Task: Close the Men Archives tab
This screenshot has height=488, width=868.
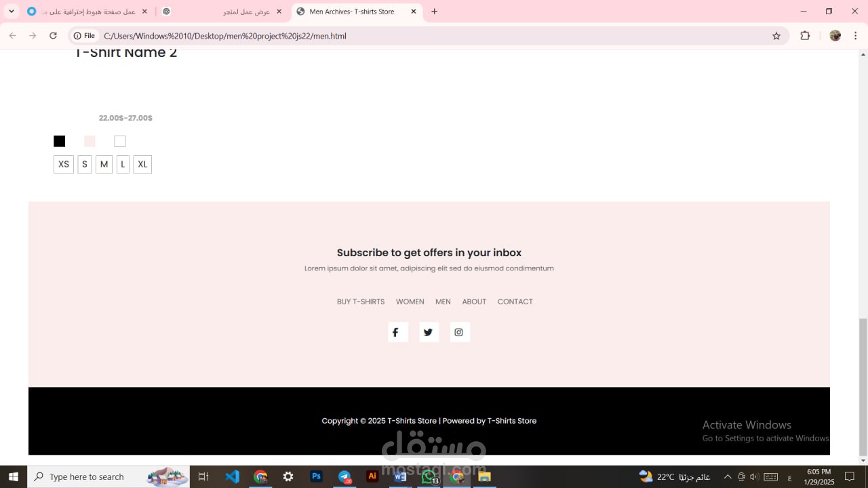Action: coord(414,12)
